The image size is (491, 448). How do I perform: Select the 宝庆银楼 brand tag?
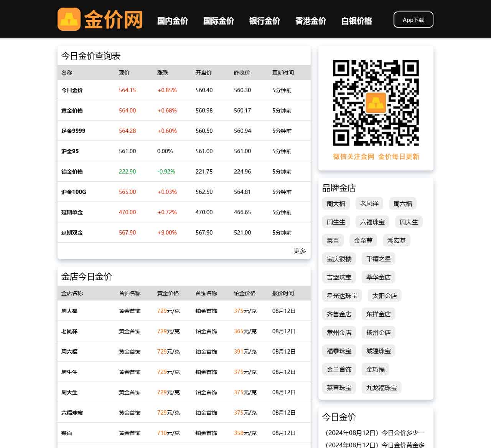click(339, 259)
